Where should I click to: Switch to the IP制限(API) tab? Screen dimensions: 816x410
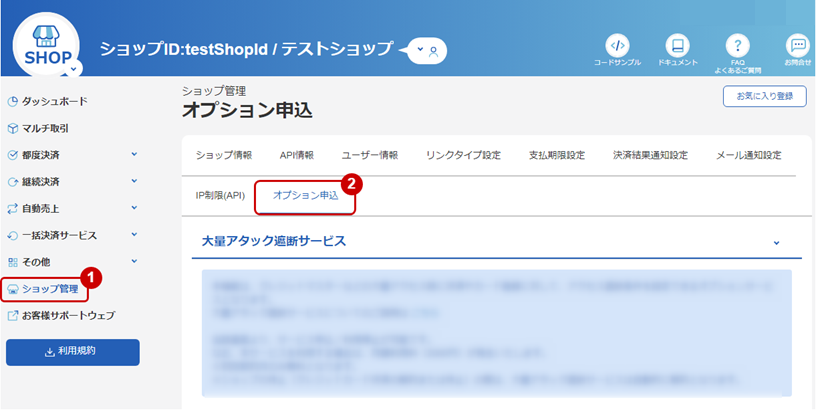[x=220, y=196]
